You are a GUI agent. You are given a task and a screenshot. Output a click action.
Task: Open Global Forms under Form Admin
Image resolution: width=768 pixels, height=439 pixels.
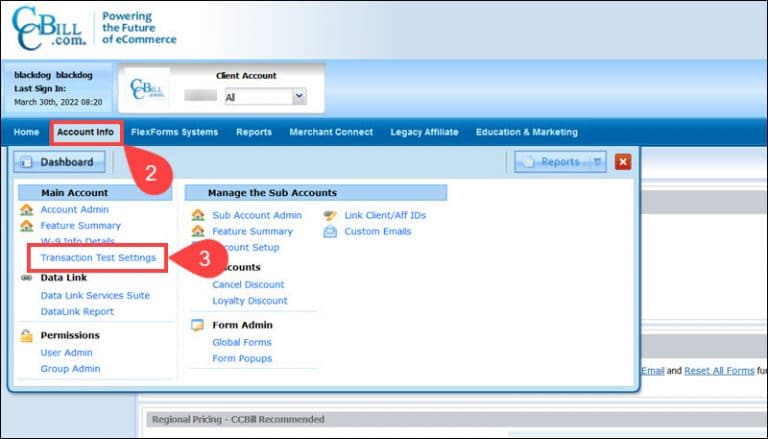click(241, 342)
